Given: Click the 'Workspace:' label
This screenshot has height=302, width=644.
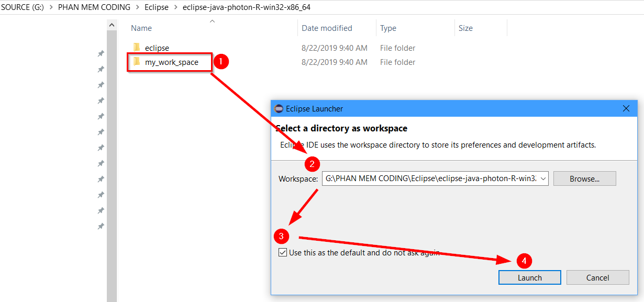Looking at the screenshot, I should [298, 179].
